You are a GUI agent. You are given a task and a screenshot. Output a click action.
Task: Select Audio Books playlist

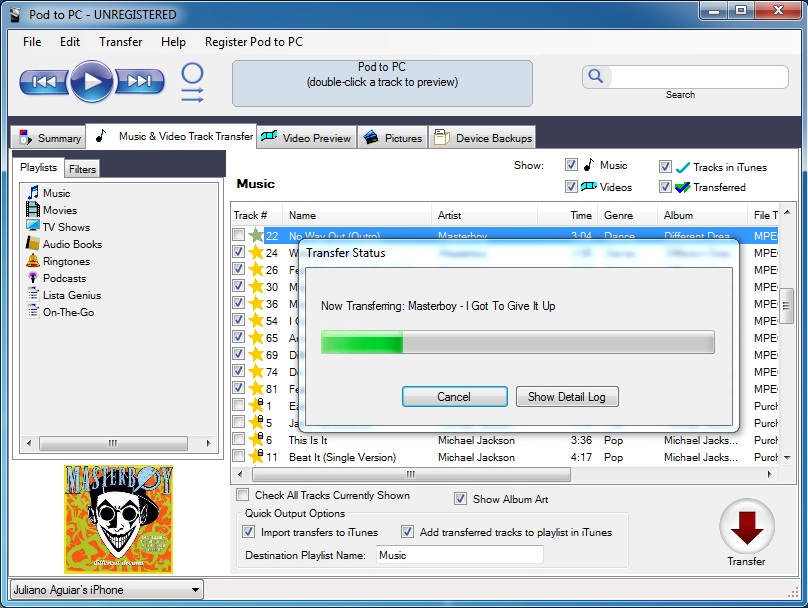pos(64,244)
